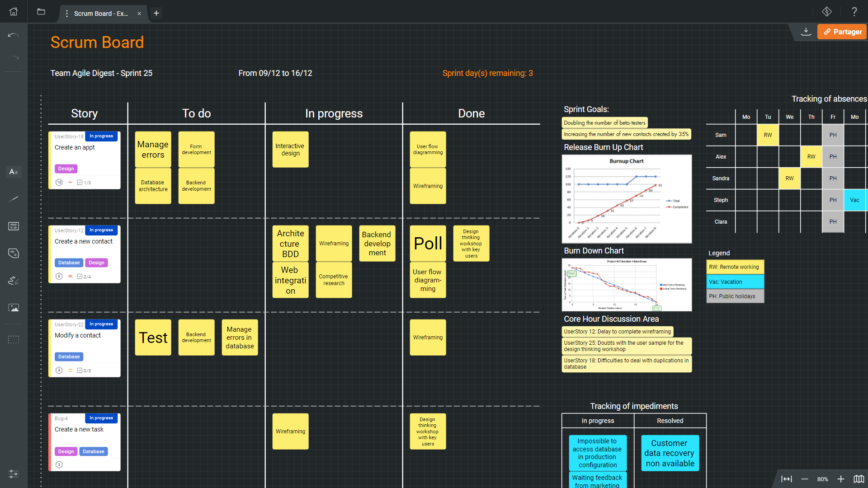Toggle checklist on Create an appt card
The width and height of the screenshot is (868, 488).
point(80,183)
